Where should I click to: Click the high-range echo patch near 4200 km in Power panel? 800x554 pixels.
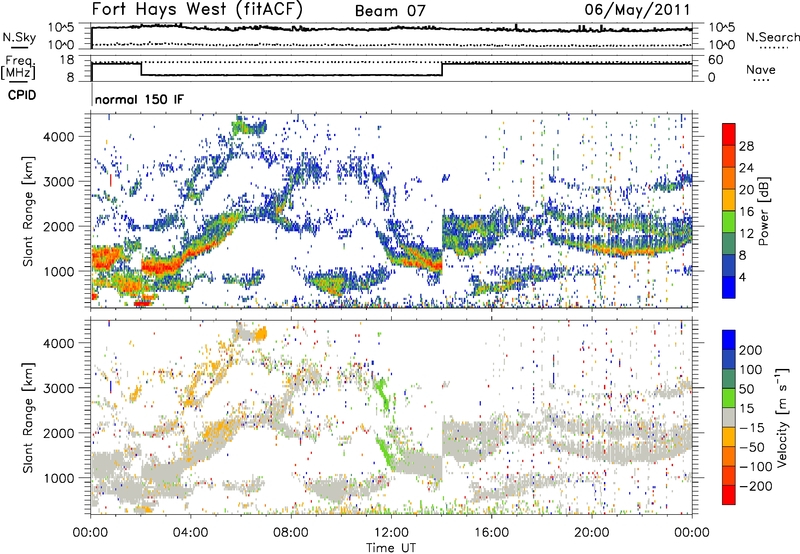[x=249, y=125]
